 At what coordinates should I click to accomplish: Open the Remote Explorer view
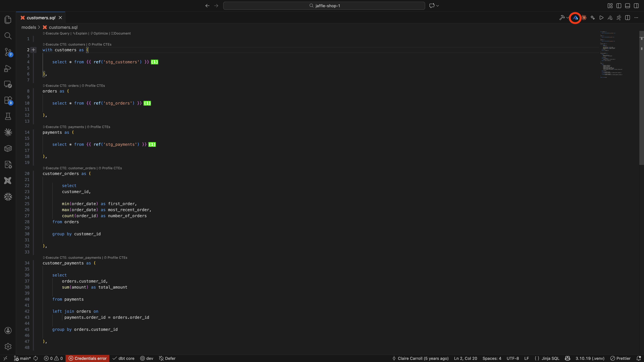(8, 84)
